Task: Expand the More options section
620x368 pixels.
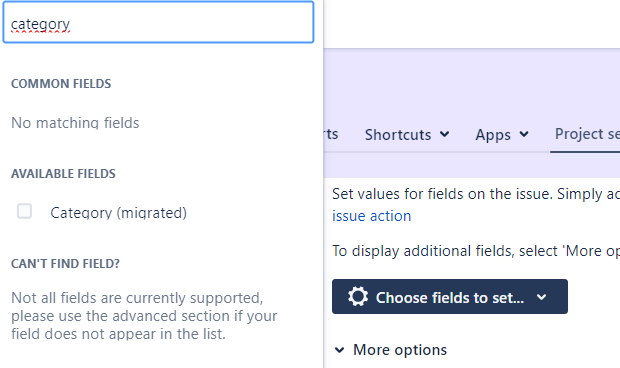Action: click(391, 350)
